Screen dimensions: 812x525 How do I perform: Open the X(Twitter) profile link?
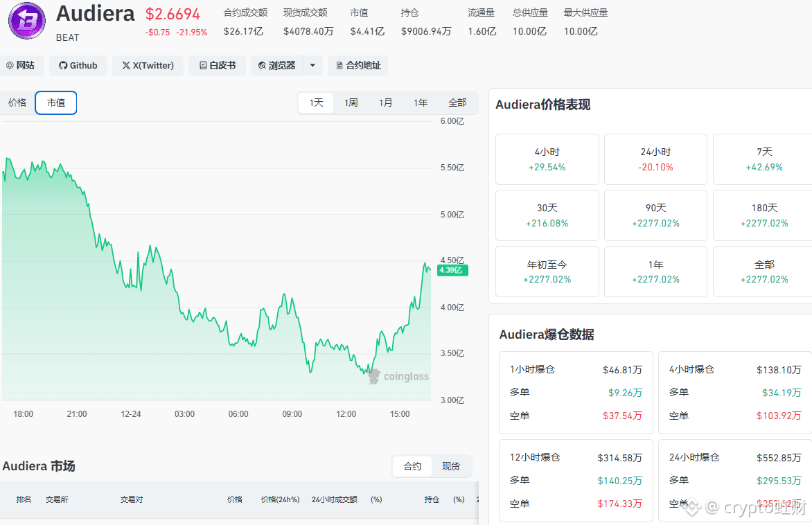pos(148,66)
